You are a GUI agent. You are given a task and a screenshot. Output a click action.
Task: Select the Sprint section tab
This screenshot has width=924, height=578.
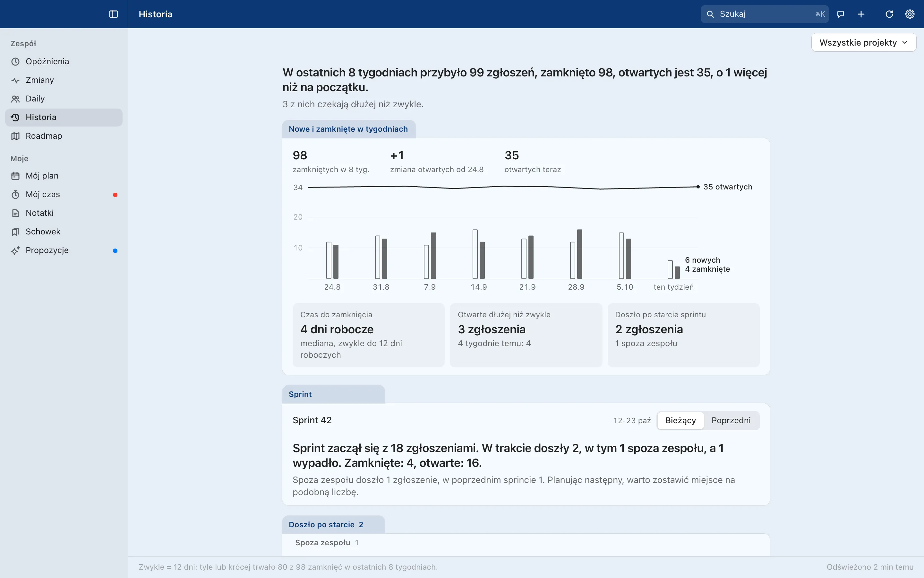(x=333, y=394)
